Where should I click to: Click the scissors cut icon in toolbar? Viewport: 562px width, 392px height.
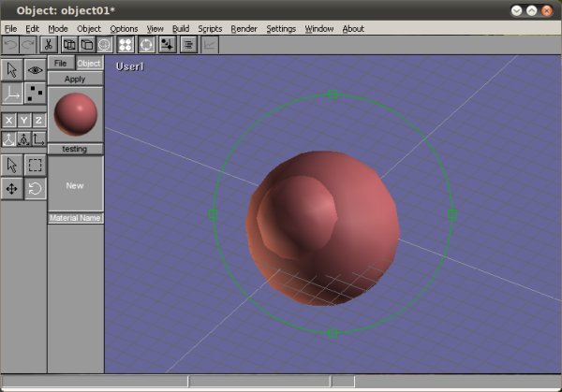click(x=49, y=44)
